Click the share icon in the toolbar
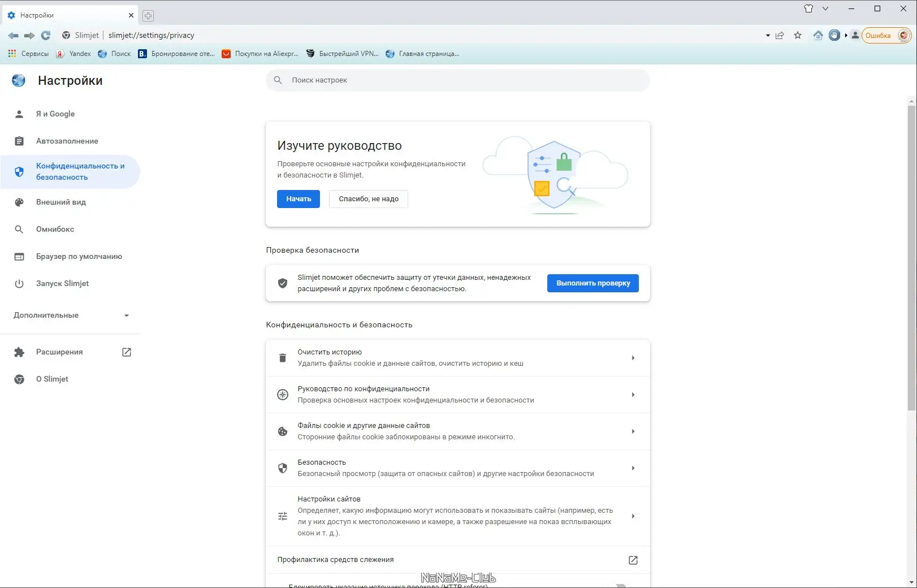Screen dimensions: 917x588 (x=780, y=35)
